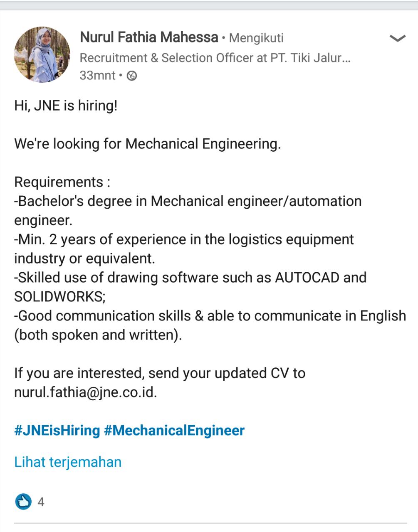Click the word SOLIDWORKS in the post

(59, 296)
